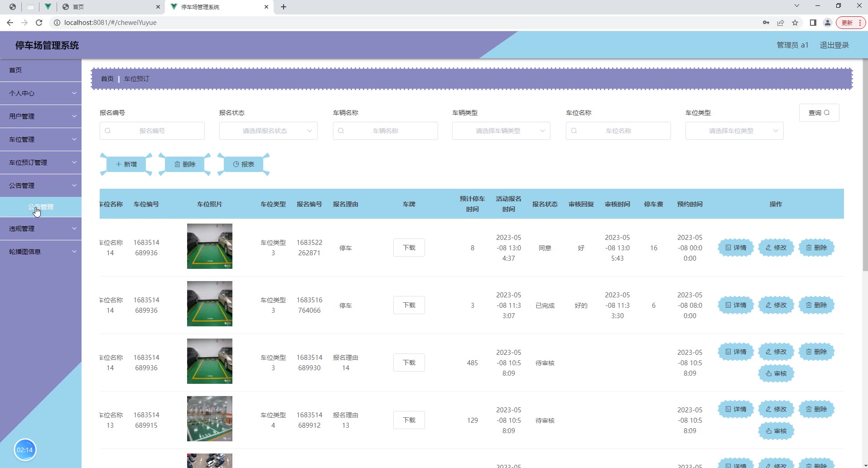Screen dimensions: 868x468
Task: Open parking photo thumbnail in row 1683514689912
Action: (210, 419)
